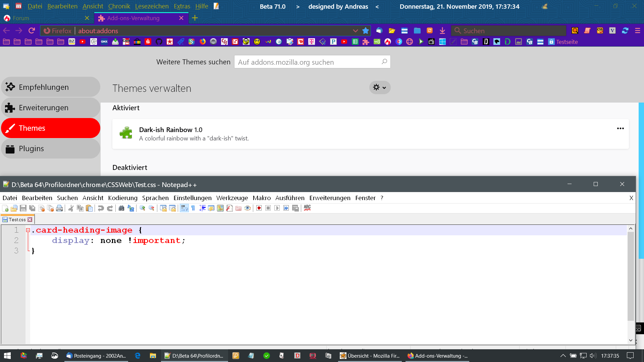Click the bookmark star in address bar
644x362 pixels.
(366, 31)
